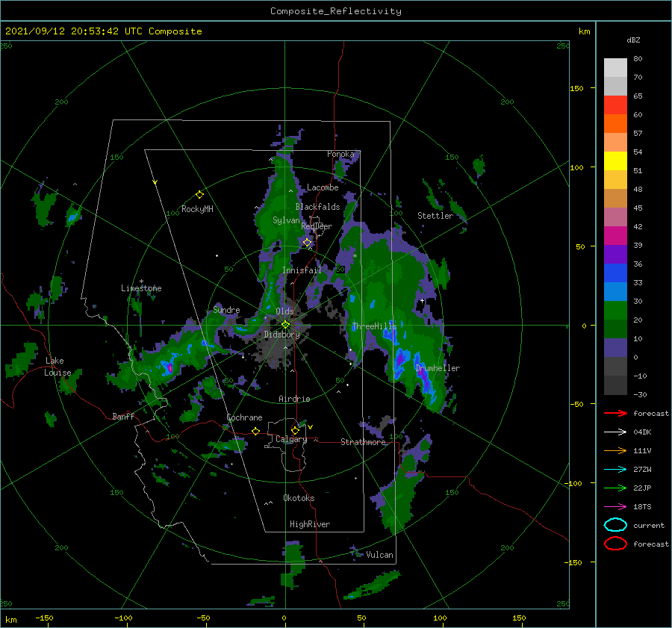Click the dBZ legend heading
Screen dimensions: 672x628
click(x=633, y=40)
